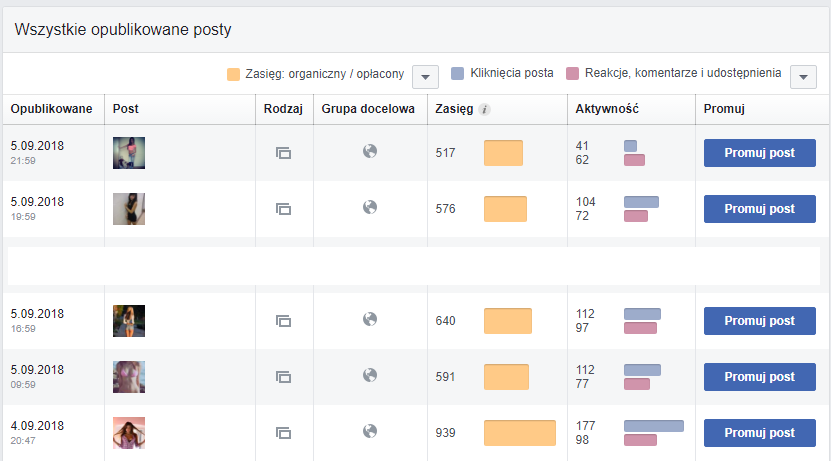Click album type icon for 4.09.2018 post
Image resolution: width=831 pixels, height=461 pixels.
pyautogui.click(x=284, y=433)
